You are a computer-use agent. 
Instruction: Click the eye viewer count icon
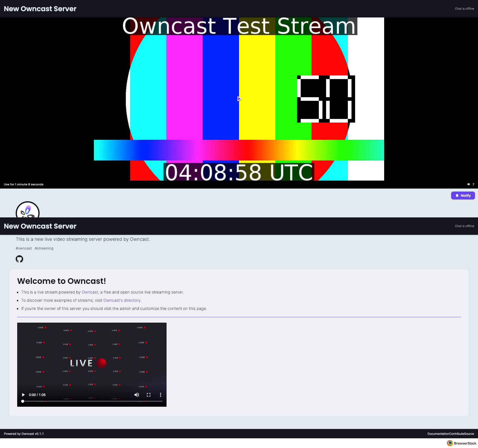[x=469, y=184]
